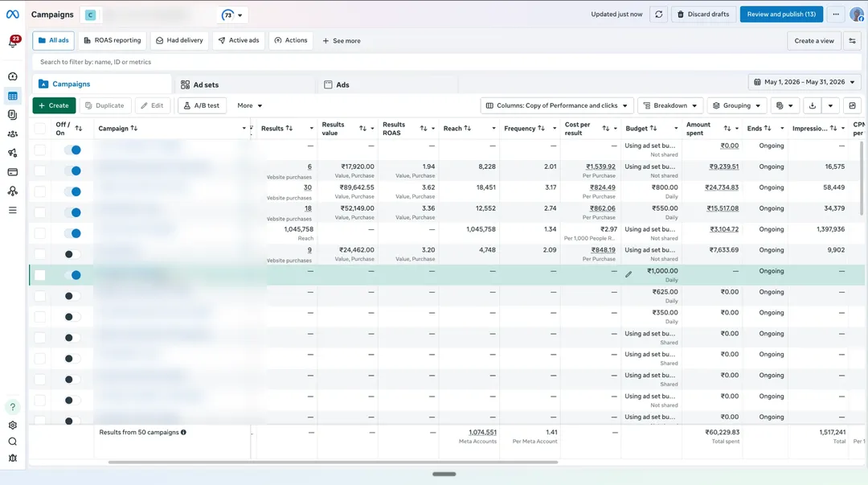Click the bottom panel drag handle
Screen dimensions: 868x485
click(444, 474)
